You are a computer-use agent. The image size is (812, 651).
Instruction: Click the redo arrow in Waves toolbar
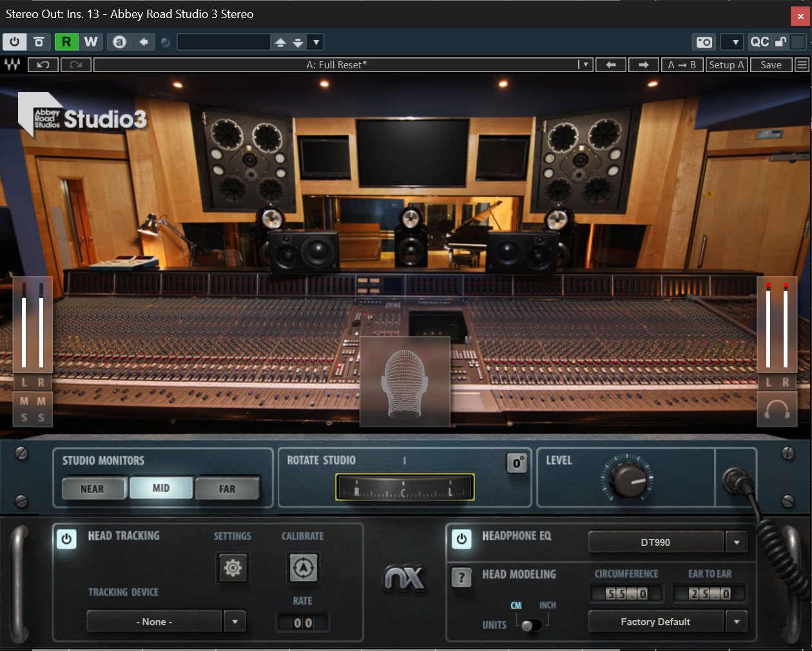tap(75, 64)
